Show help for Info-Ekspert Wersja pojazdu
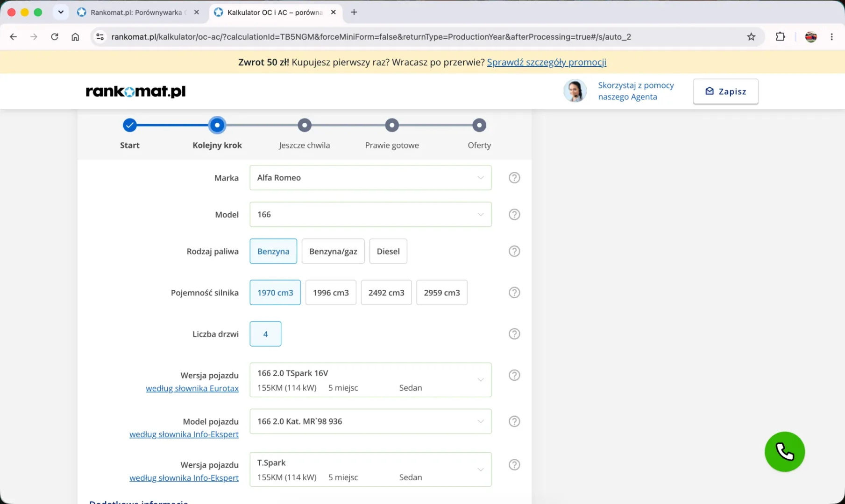 coord(514,465)
